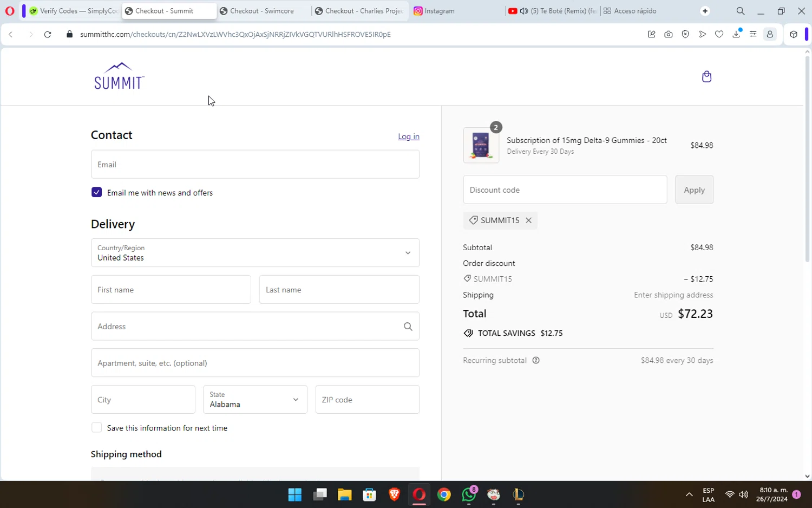
Task: Click the Opera taskbar icon
Action: tap(420, 494)
